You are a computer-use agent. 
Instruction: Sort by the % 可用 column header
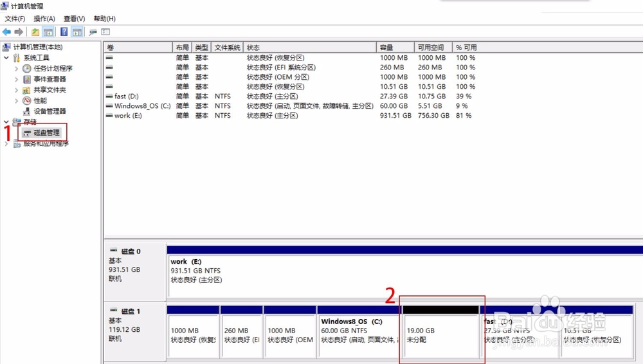tap(466, 48)
